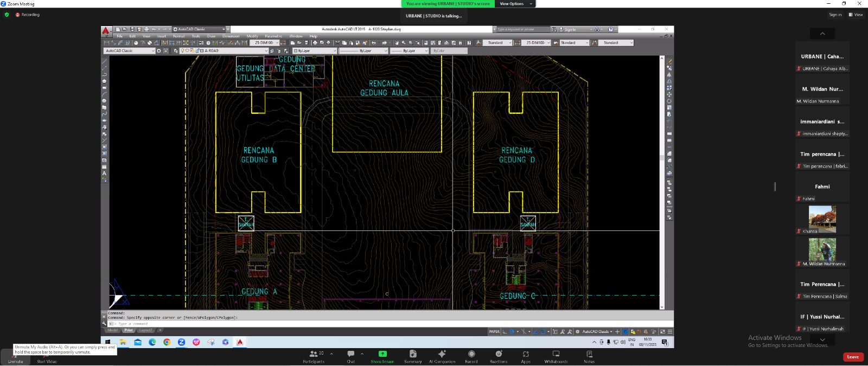Open the Dimension menu
The image size is (868, 366).
(x=231, y=36)
